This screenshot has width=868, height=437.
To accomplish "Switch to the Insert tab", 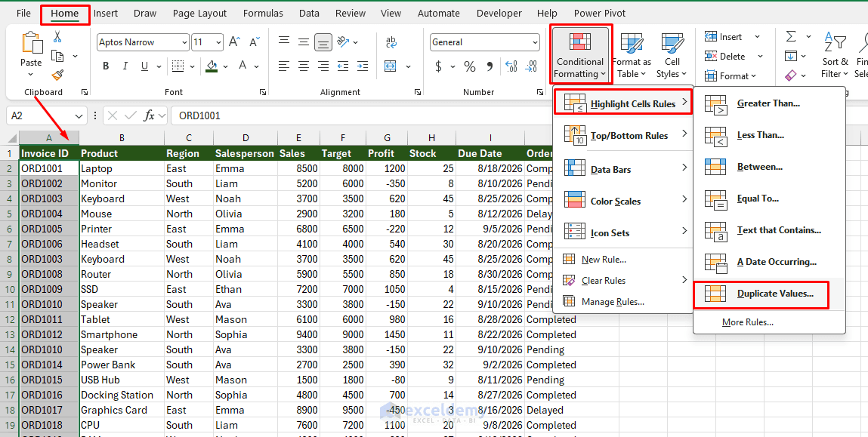I will [x=106, y=14].
